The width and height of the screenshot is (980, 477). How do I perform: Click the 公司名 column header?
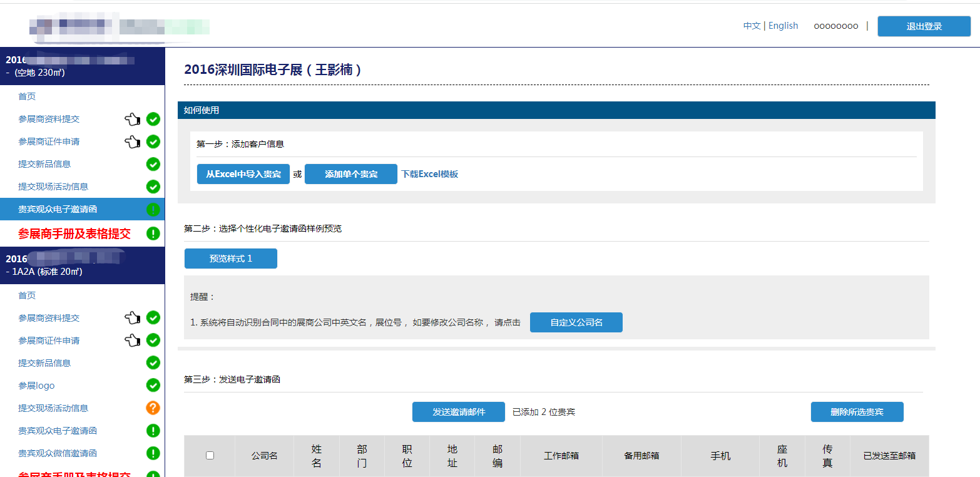pyautogui.click(x=265, y=456)
